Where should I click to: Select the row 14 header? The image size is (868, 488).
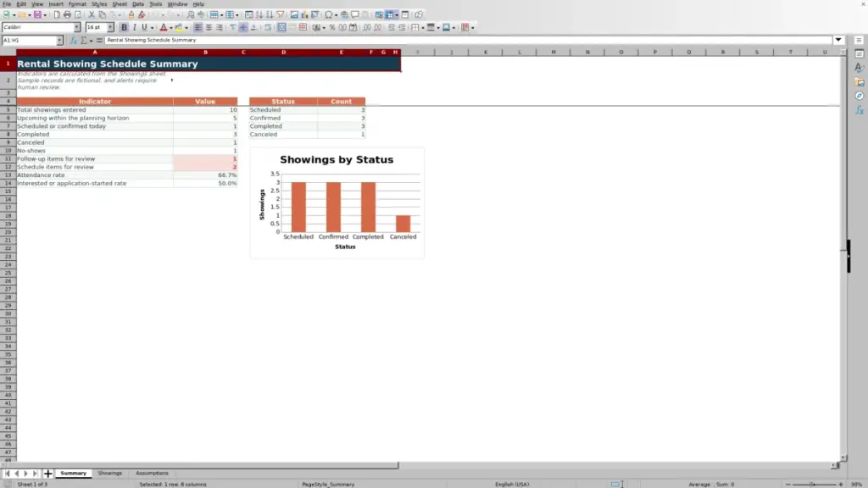(8, 183)
